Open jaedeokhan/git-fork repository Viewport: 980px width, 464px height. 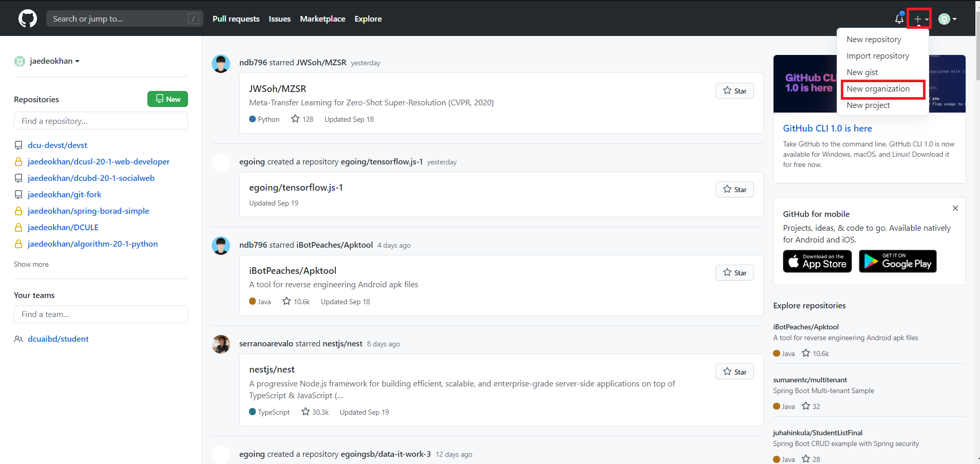[x=65, y=195]
